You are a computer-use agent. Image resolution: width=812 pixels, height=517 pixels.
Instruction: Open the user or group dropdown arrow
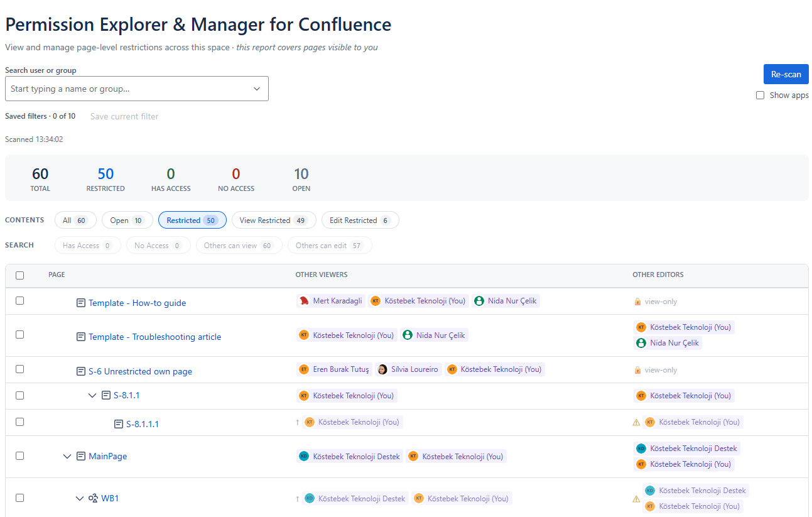coord(257,89)
